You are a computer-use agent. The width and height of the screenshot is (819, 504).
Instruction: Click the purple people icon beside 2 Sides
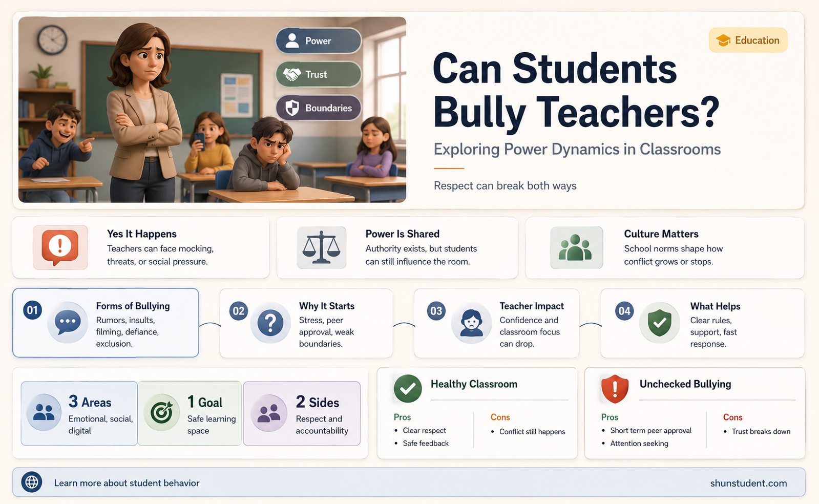tap(268, 413)
